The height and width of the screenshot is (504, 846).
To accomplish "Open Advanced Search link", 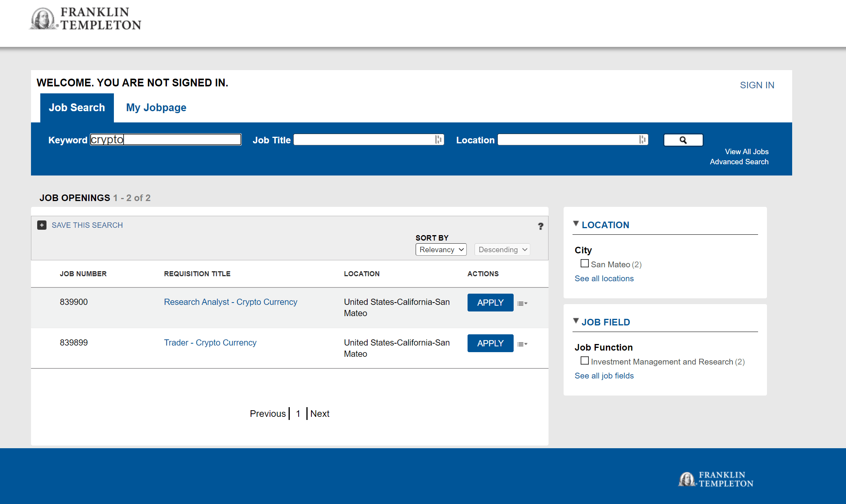I will click(x=739, y=162).
